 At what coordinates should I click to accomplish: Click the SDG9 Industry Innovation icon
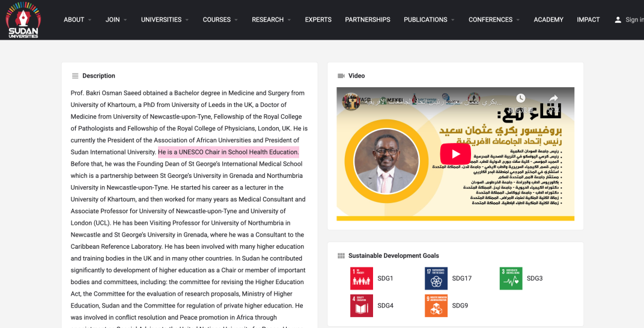(436, 306)
